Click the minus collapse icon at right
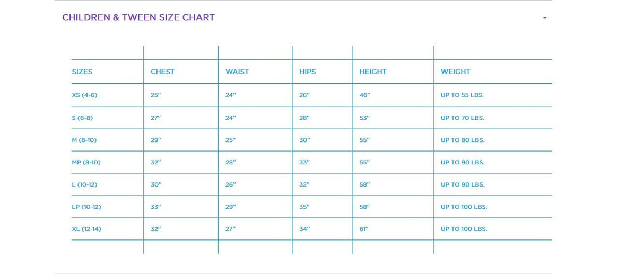 coord(544,18)
